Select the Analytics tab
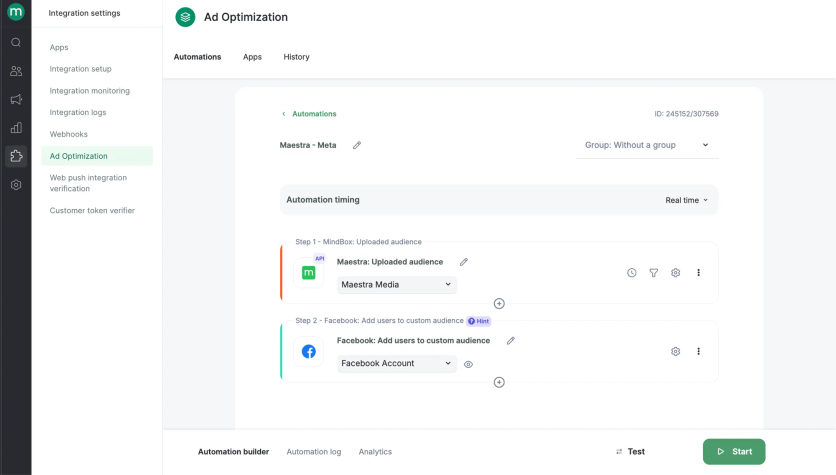Viewport: 836px width, 475px height. click(375, 452)
